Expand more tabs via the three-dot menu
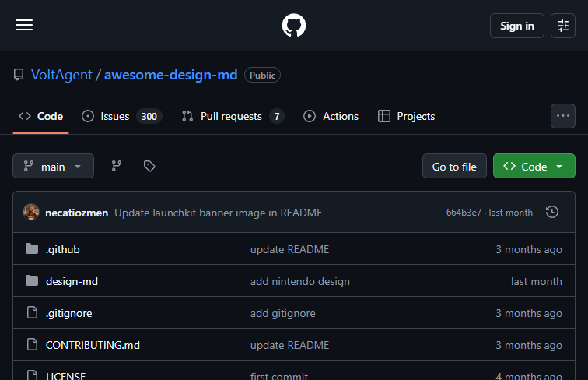Viewport: 588px width, 380px height. coord(563,116)
